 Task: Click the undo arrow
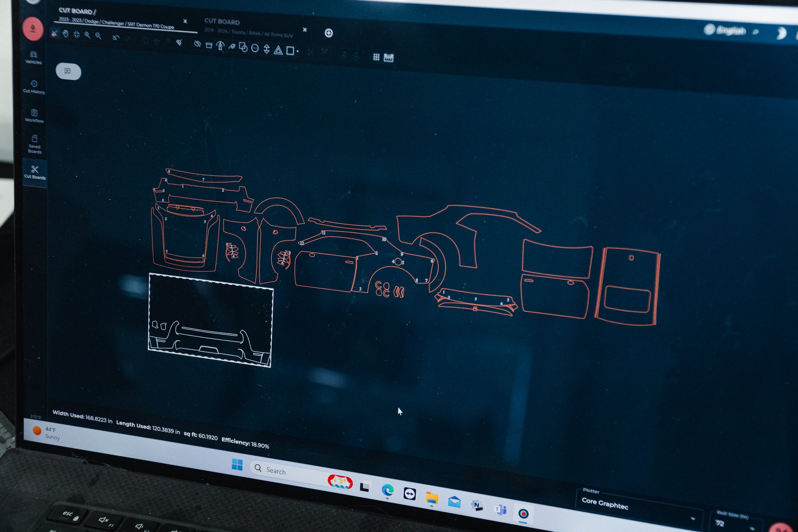coord(116,37)
